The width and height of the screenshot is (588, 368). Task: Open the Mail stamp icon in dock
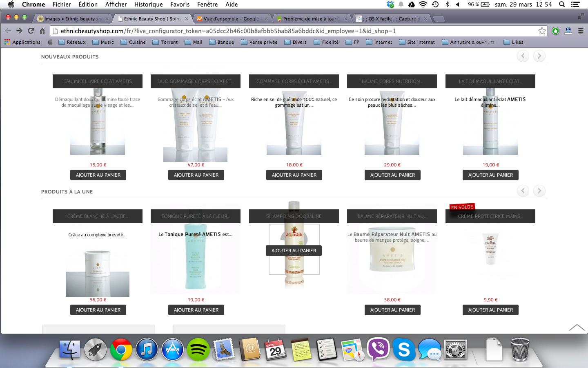coord(224,350)
